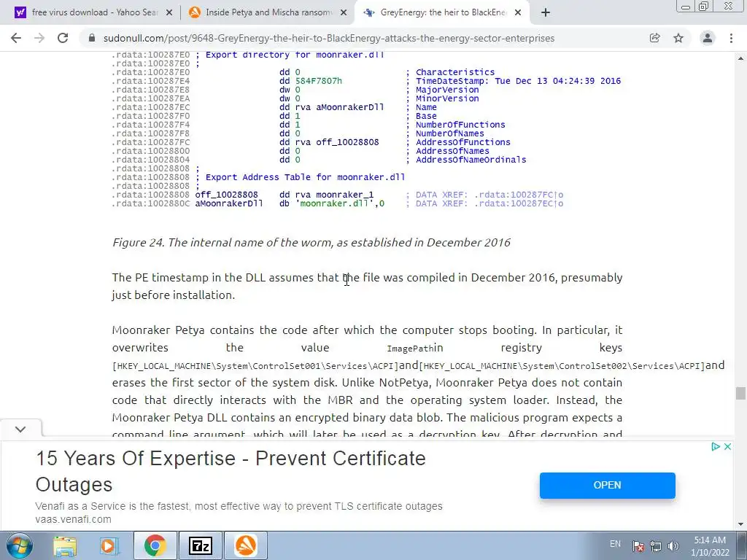Select the GreyEnergy heir to BlackEnergy tab
The width and height of the screenshot is (747, 560).
pos(441,13)
